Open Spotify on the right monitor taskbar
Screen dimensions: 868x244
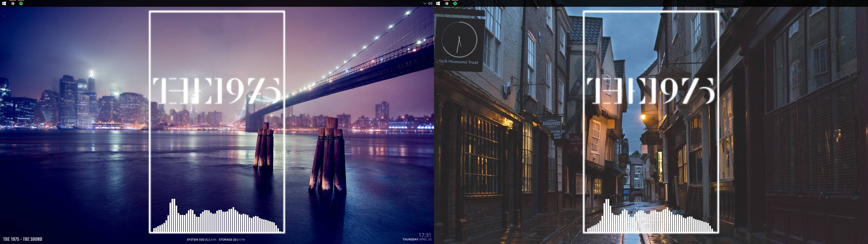pos(455,3)
